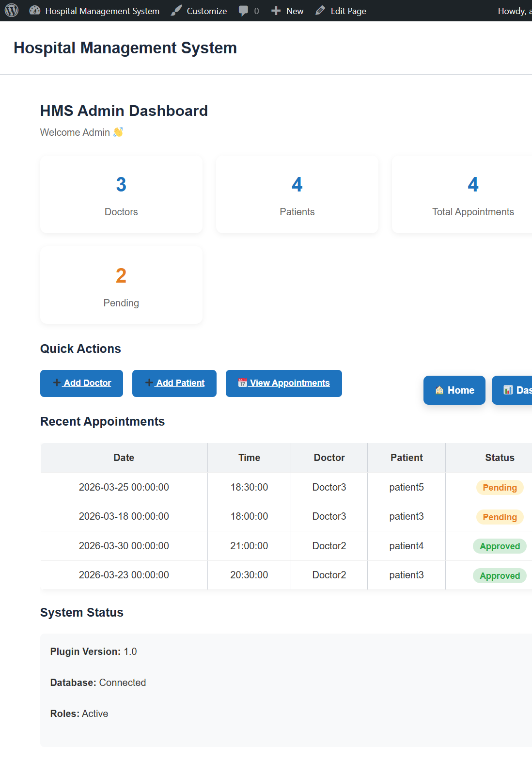Image resolution: width=532 pixels, height=764 pixels.
Task: Open the Total Appointments card
Action: 462,194
